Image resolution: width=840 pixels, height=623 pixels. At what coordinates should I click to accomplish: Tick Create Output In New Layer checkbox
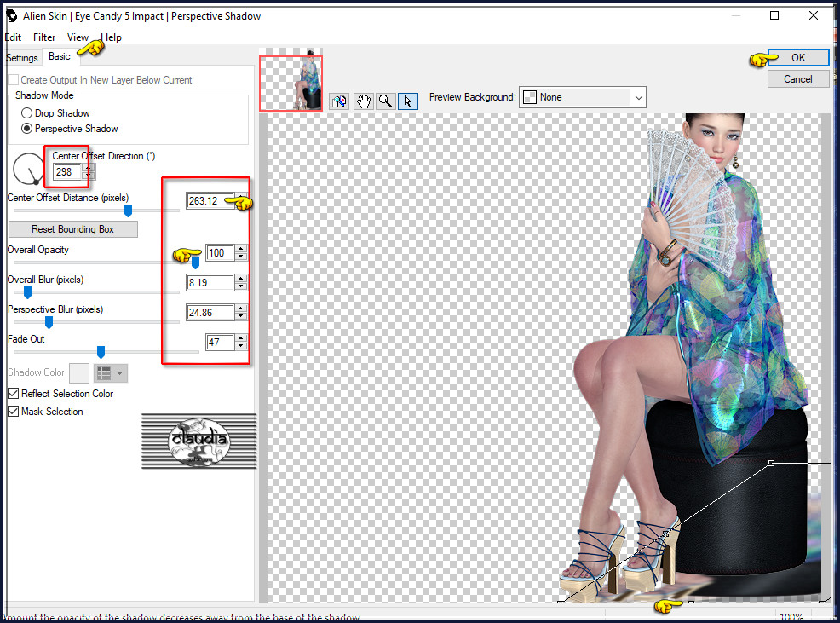(14, 80)
